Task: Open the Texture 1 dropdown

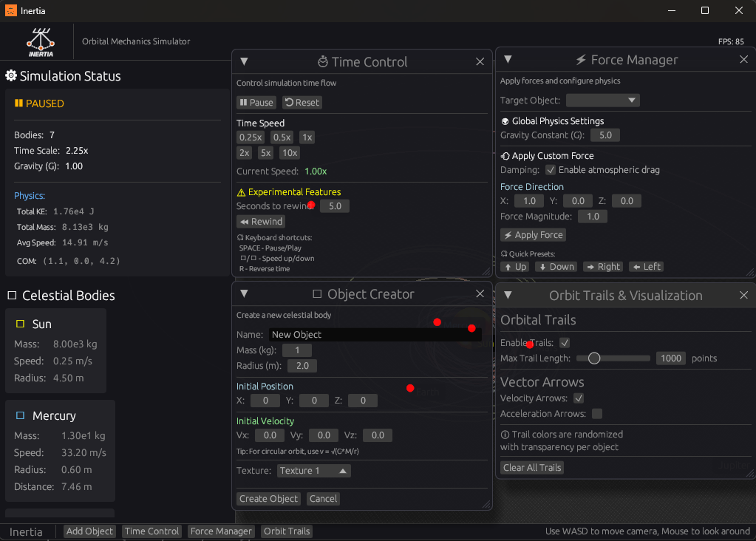Action: [313, 471]
